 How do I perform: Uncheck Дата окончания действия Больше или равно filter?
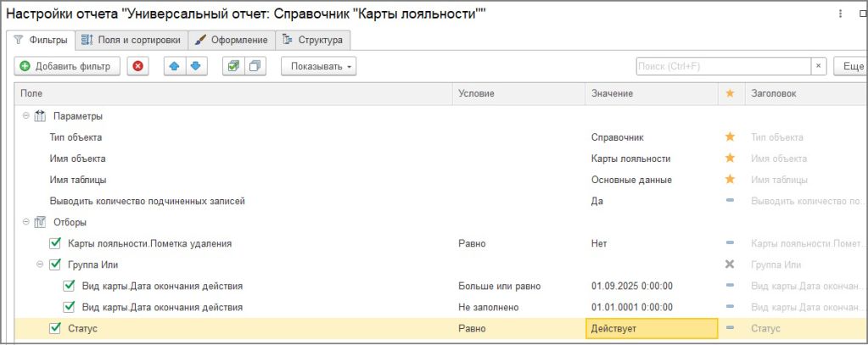pos(69,286)
